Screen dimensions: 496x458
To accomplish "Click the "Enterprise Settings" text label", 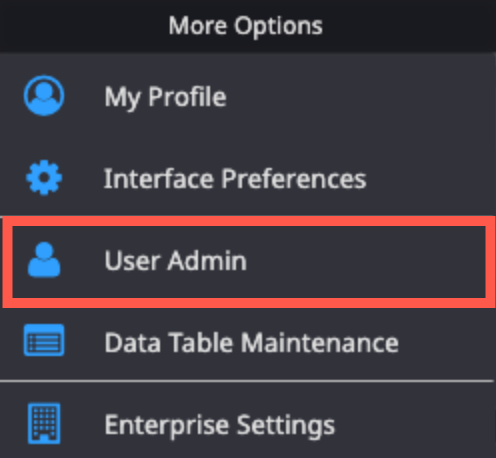I will click(220, 426).
